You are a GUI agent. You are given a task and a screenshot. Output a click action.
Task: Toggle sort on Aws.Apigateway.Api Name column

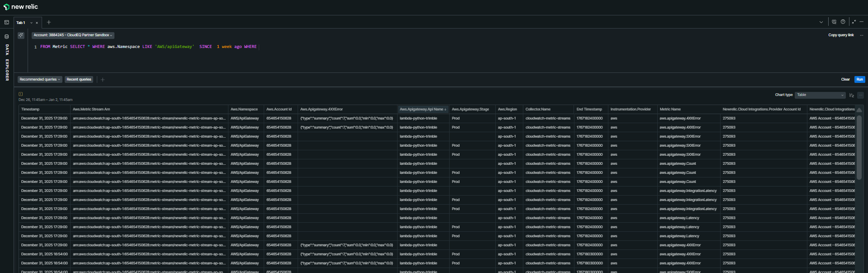(422, 109)
